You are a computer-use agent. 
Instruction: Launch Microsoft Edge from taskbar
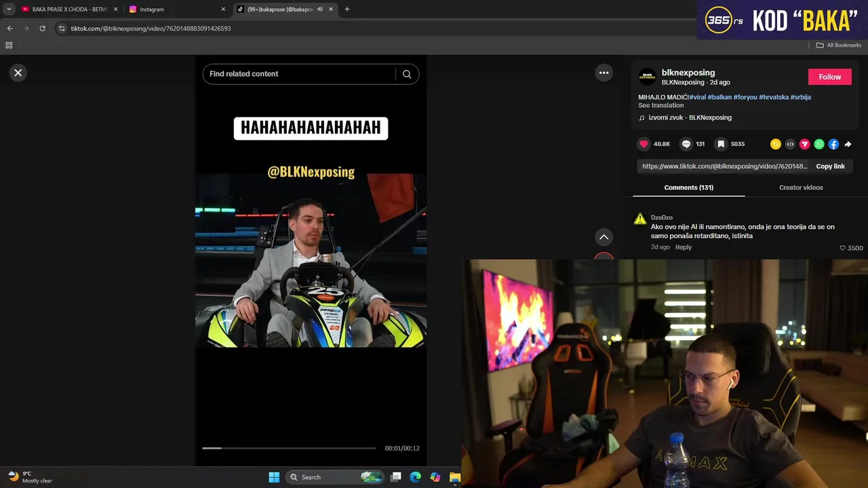tap(415, 477)
